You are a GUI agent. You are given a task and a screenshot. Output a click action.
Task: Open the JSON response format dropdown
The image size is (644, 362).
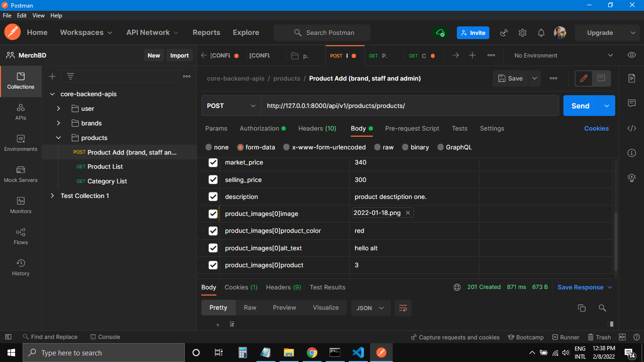[x=371, y=308]
